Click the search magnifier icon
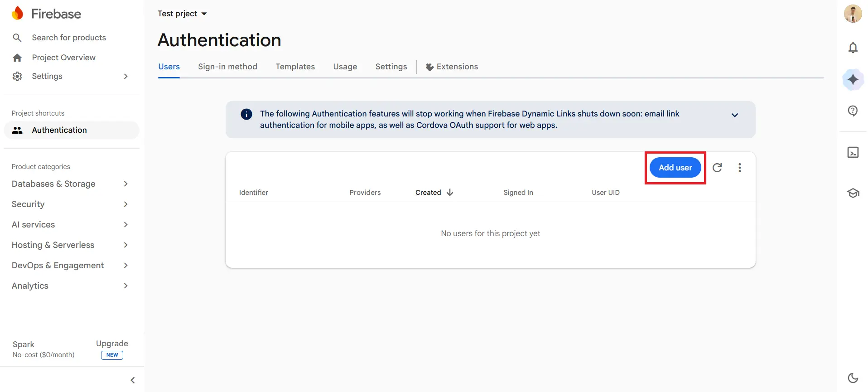 [17, 38]
